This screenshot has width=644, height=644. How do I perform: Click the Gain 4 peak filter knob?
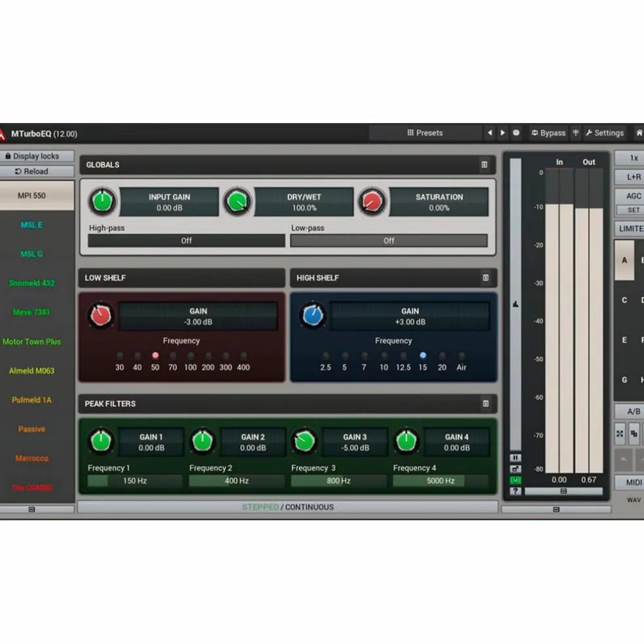(406, 441)
